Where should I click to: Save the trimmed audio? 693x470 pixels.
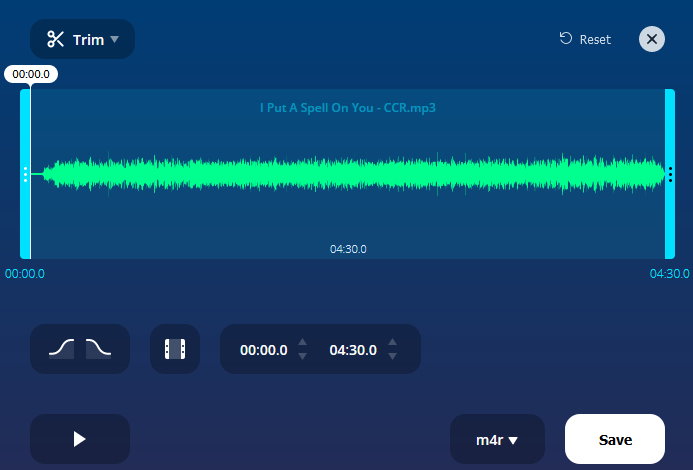pyautogui.click(x=615, y=439)
